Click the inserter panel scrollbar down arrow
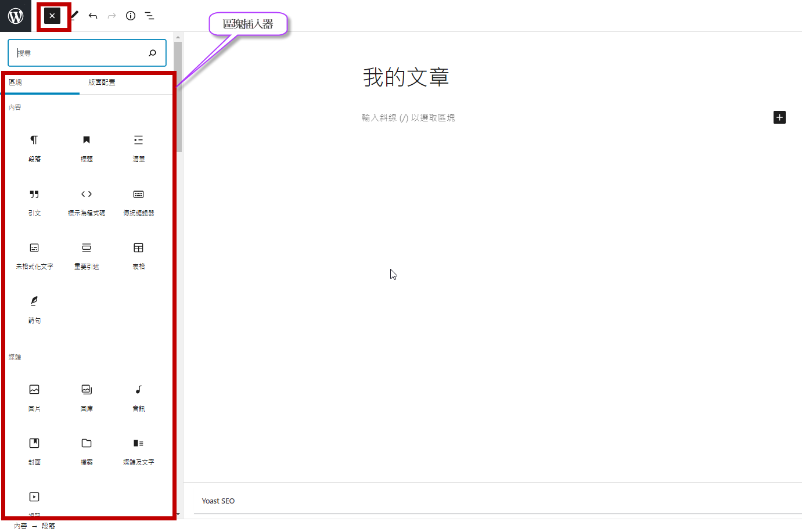 (178, 513)
